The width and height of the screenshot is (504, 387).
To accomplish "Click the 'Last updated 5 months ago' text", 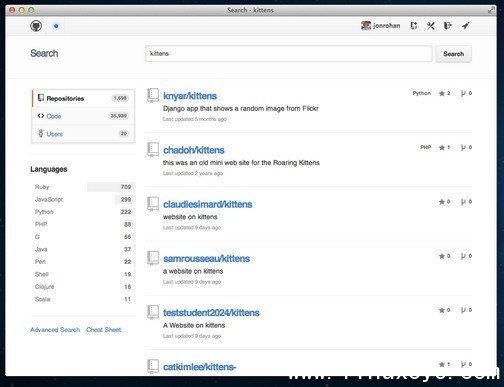I will coord(195,119).
